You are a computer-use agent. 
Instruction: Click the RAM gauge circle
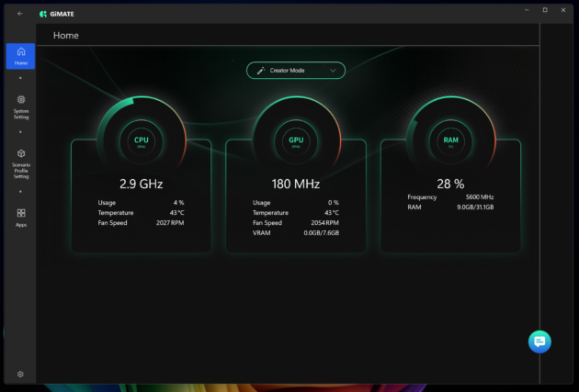pyautogui.click(x=450, y=140)
